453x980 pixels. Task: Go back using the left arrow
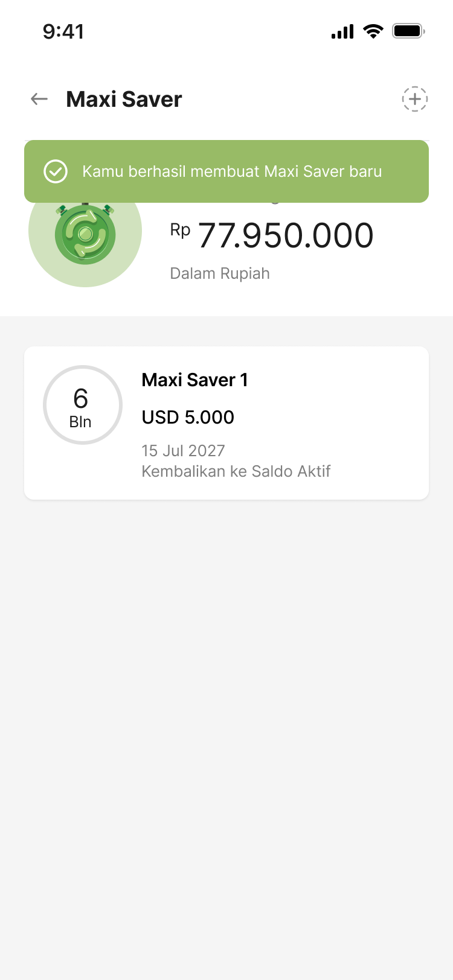point(39,99)
